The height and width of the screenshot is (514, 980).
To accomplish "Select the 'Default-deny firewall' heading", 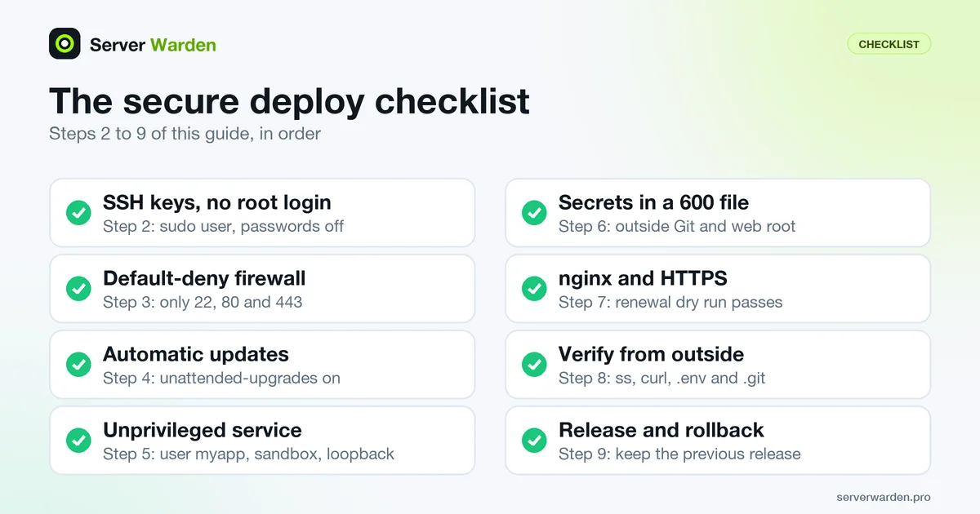I will 204,278.
